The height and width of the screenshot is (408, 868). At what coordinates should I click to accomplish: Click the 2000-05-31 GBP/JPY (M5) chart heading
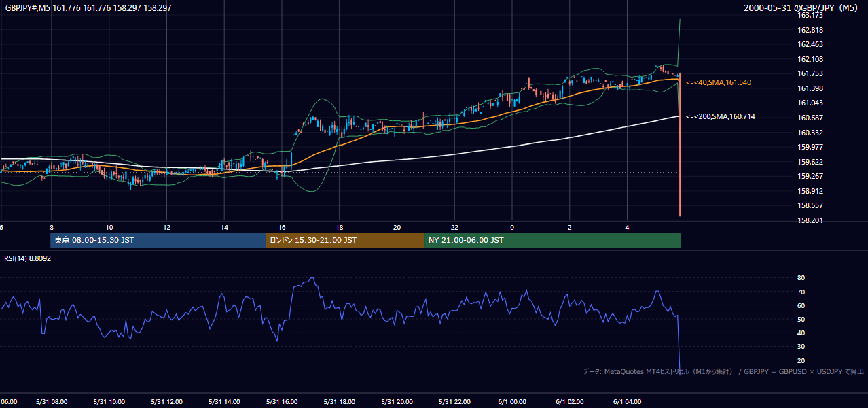click(802, 7)
